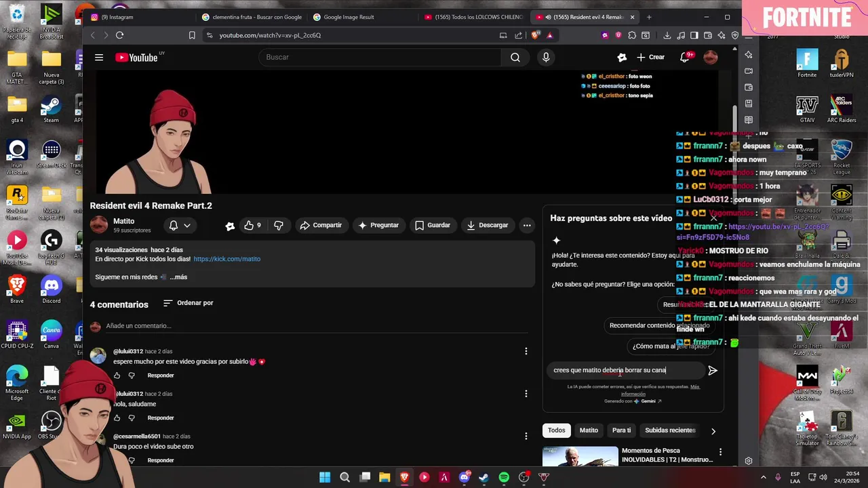Send the typed question with arrow icon
Image resolution: width=868 pixels, height=488 pixels.
pos(712,370)
